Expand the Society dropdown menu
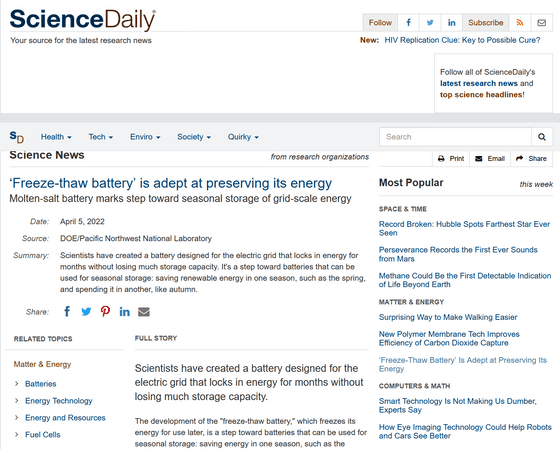 [x=194, y=137]
